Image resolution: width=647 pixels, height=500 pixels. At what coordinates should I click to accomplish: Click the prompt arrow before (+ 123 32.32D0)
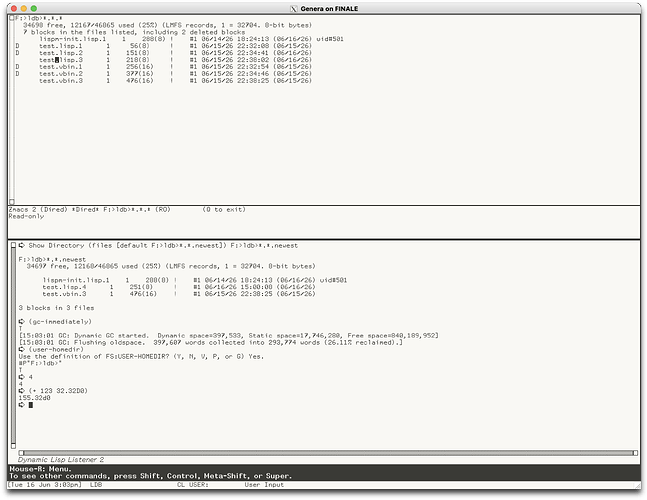point(21,391)
